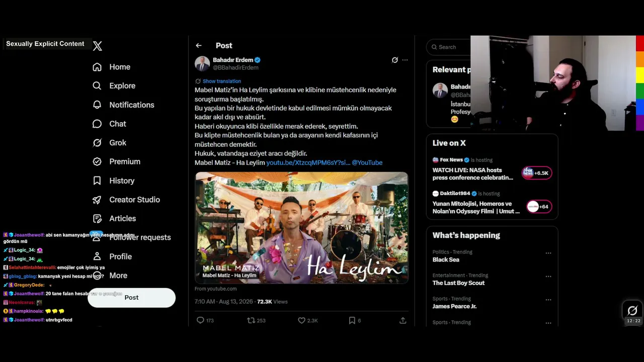Screen dimensions: 644x362
Task: Expand the More menu in sidebar
Action: [110, 276]
